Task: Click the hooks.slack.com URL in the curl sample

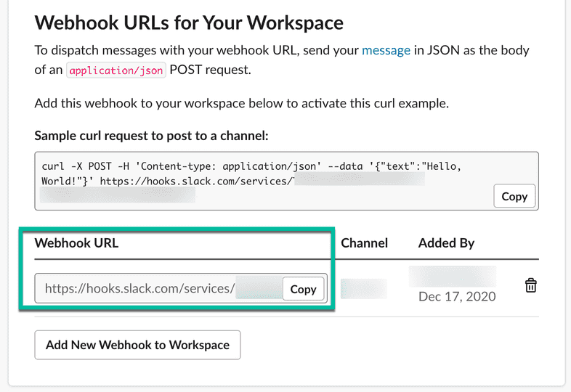Action: click(195, 181)
